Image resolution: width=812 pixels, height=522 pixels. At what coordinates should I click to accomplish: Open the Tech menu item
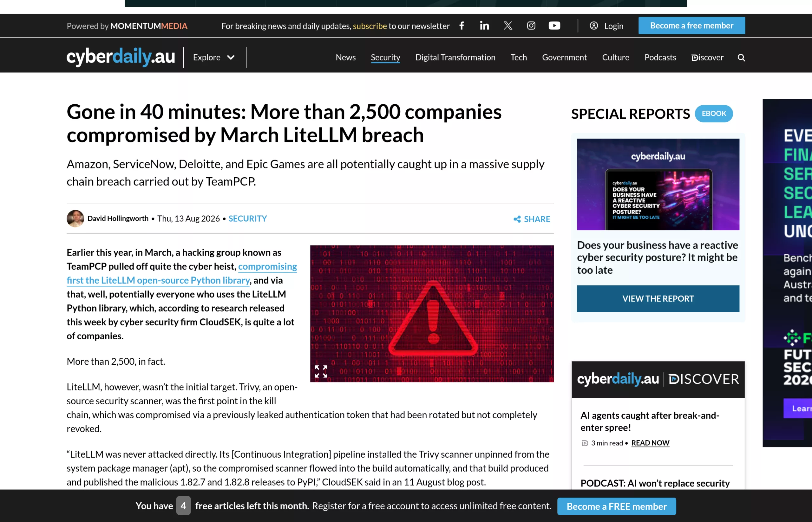click(x=518, y=58)
